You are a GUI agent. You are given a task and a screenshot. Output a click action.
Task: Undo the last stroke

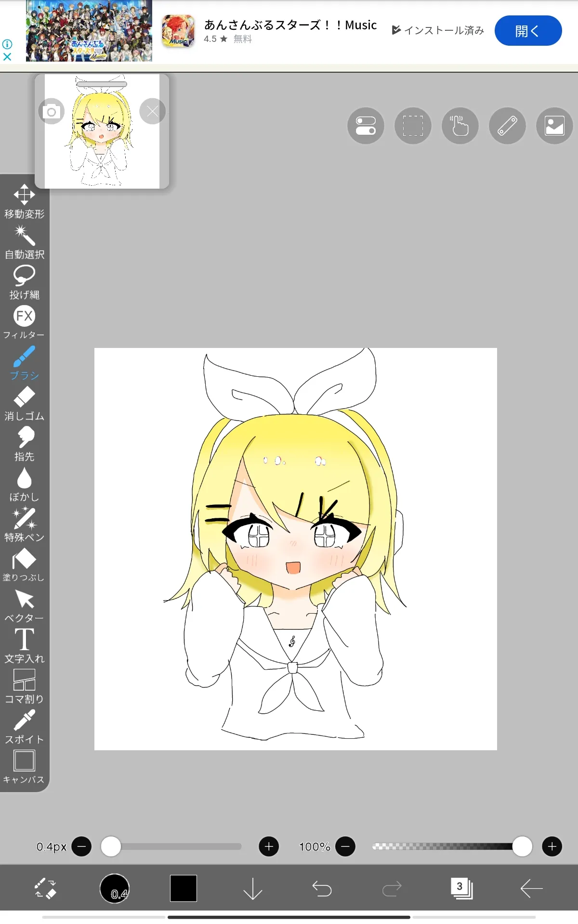click(322, 888)
